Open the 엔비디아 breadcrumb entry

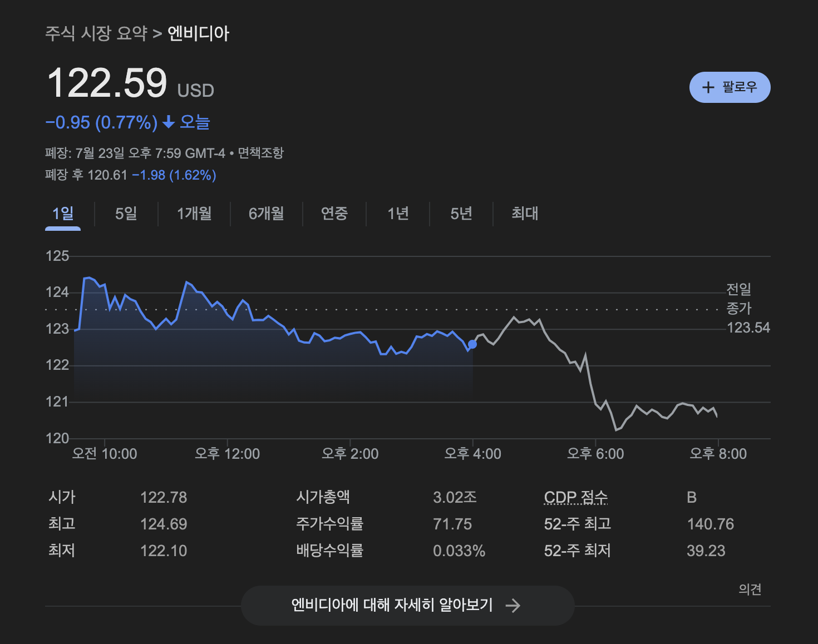coord(198,33)
